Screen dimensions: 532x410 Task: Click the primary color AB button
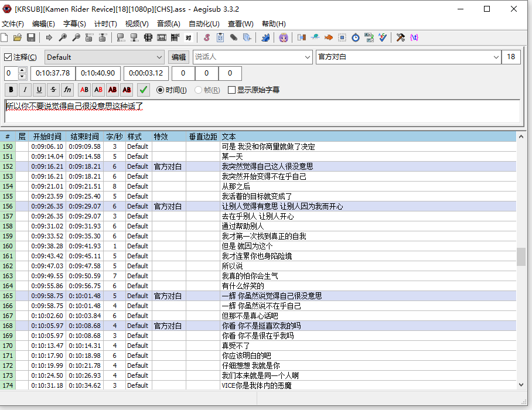coord(84,90)
